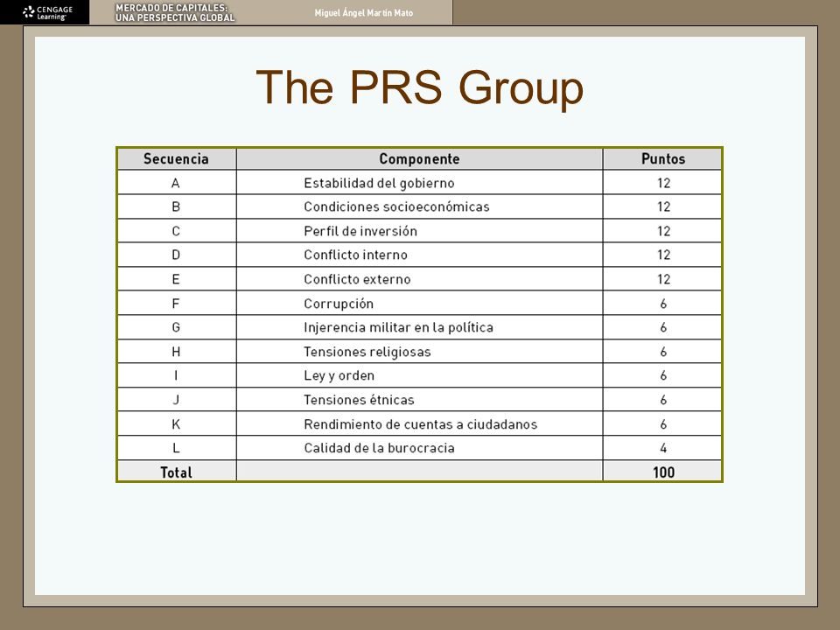Click the points value for 'Estabilidad del gobierno'
The height and width of the screenshot is (630, 840).
(x=664, y=183)
